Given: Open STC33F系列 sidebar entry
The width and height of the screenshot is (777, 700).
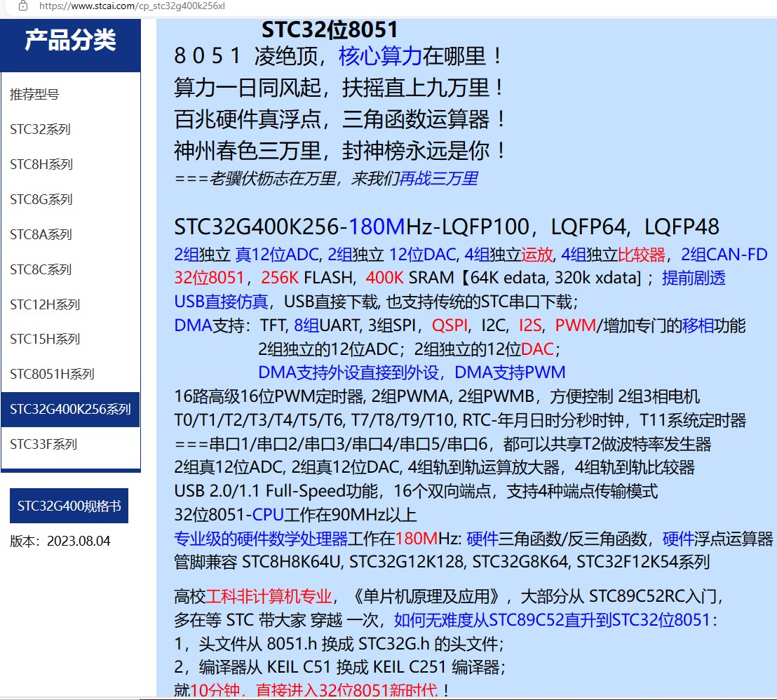Looking at the screenshot, I should tap(43, 444).
